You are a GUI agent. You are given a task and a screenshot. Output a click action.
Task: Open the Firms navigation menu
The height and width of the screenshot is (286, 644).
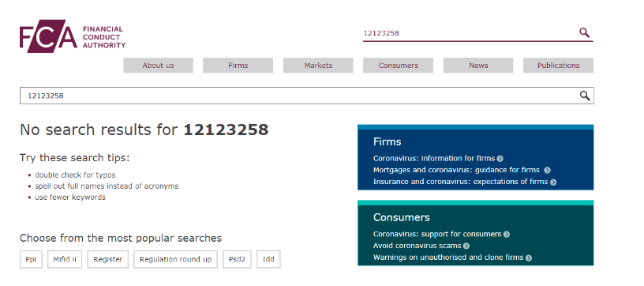point(238,66)
